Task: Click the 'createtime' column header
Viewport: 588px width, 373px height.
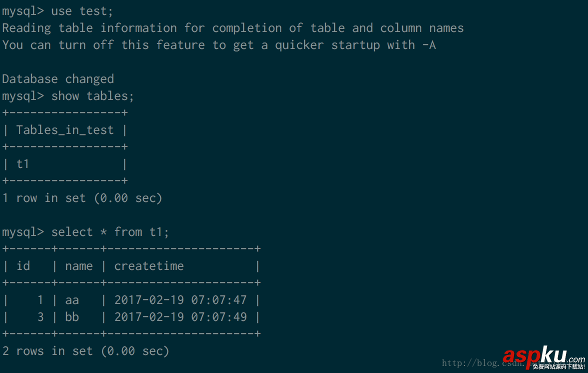Action: [149, 266]
